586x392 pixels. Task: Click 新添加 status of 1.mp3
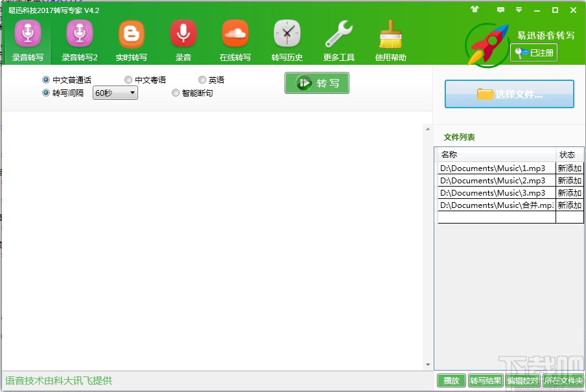(x=570, y=168)
